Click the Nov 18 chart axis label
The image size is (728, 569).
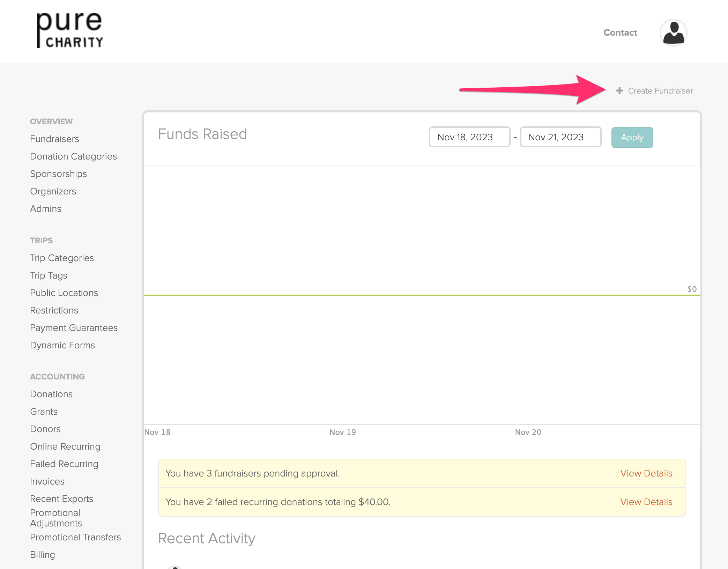click(157, 432)
